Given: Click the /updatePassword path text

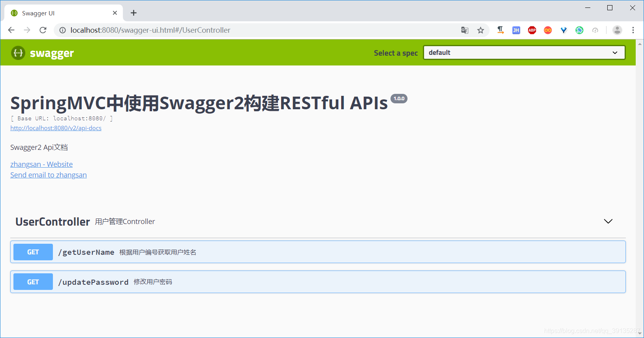Looking at the screenshot, I should coord(93,282).
